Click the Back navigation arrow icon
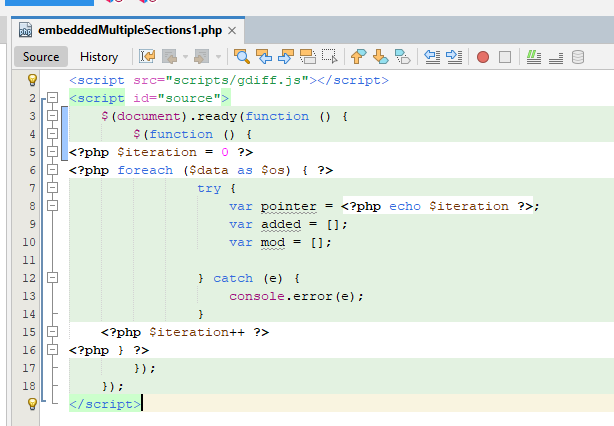Screen dimensions: 614x426 click(170, 57)
